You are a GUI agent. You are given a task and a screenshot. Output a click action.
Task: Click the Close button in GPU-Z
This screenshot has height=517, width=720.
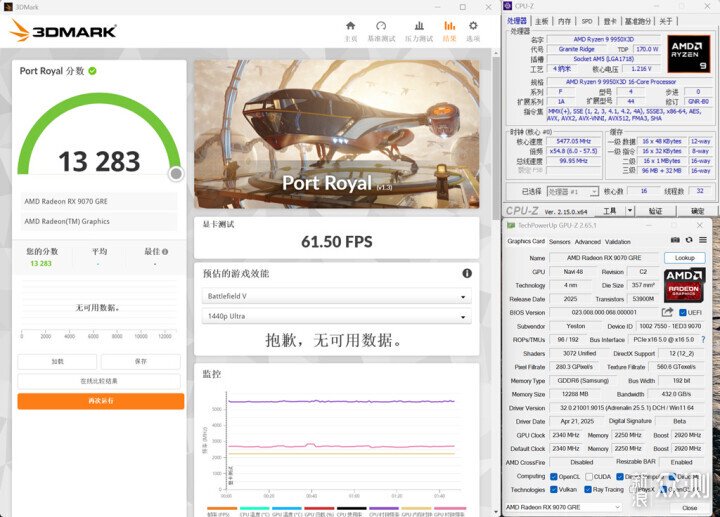pos(690,507)
